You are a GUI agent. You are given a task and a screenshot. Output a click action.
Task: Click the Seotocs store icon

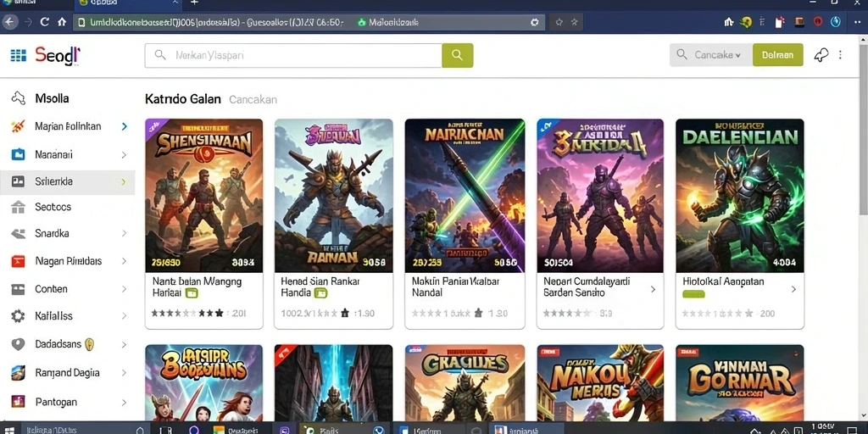pos(18,207)
